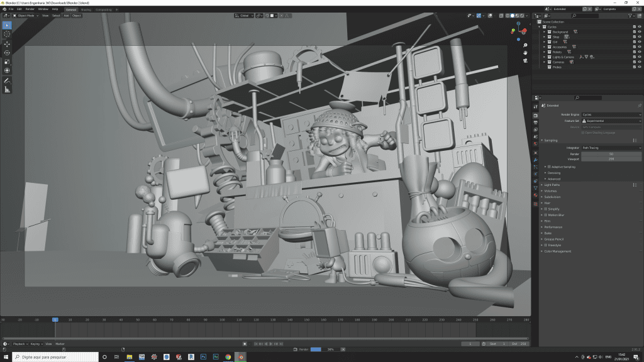This screenshot has height=362, width=644.
Task: Click the Viewport samples value field
Action: tap(611, 159)
